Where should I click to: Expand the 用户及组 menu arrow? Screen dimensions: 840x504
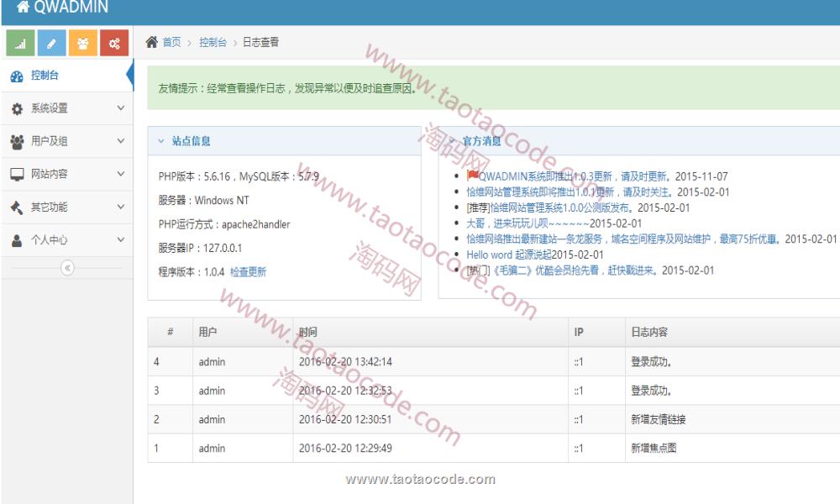pos(120,141)
